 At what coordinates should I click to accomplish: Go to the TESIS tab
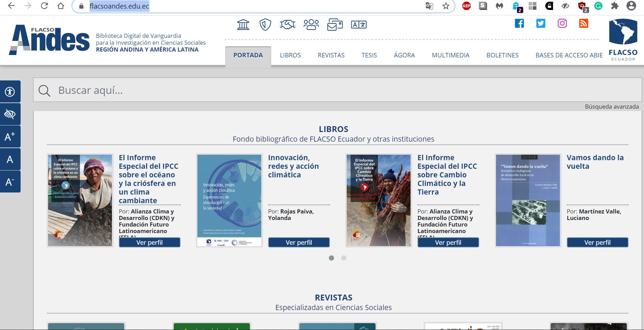click(x=369, y=55)
